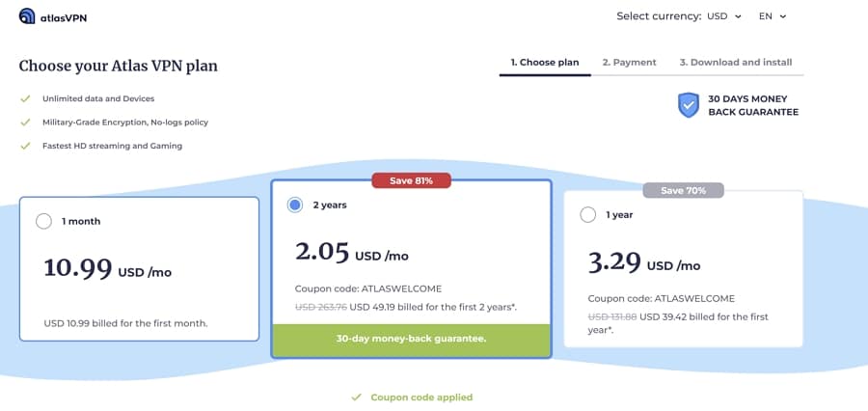Select the 2 years plan radio button
The width and height of the screenshot is (868, 411).
[x=295, y=205]
